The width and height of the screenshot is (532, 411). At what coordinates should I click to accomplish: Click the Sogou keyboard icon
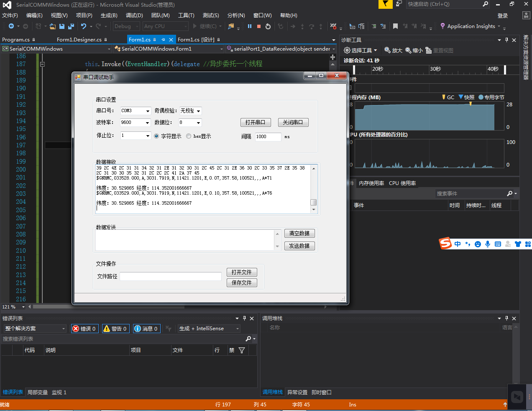[x=498, y=244]
